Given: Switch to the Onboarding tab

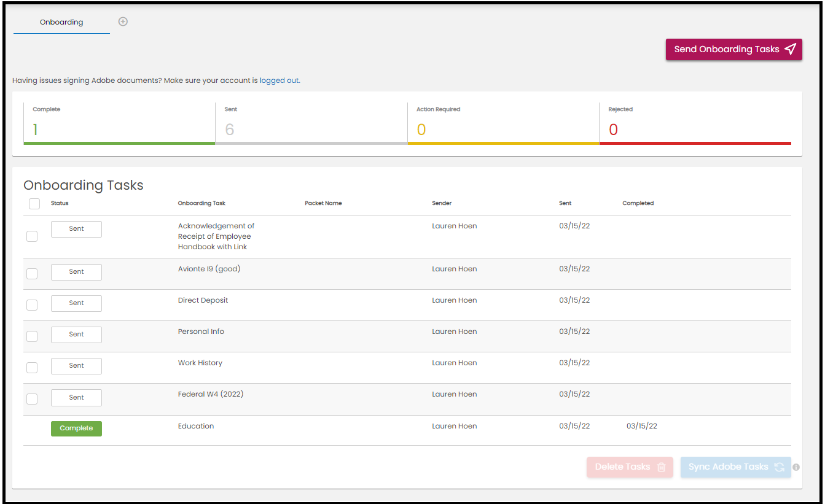Looking at the screenshot, I should click(61, 22).
